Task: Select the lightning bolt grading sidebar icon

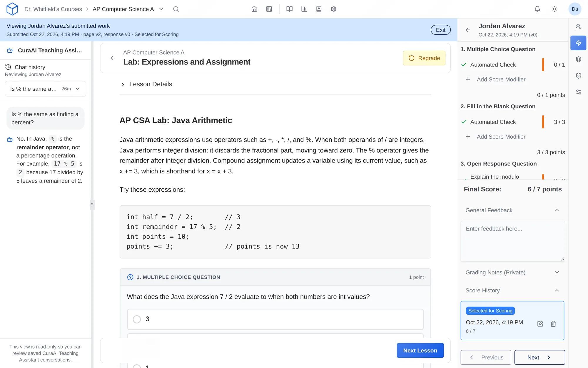Action: [x=578, y=43]
